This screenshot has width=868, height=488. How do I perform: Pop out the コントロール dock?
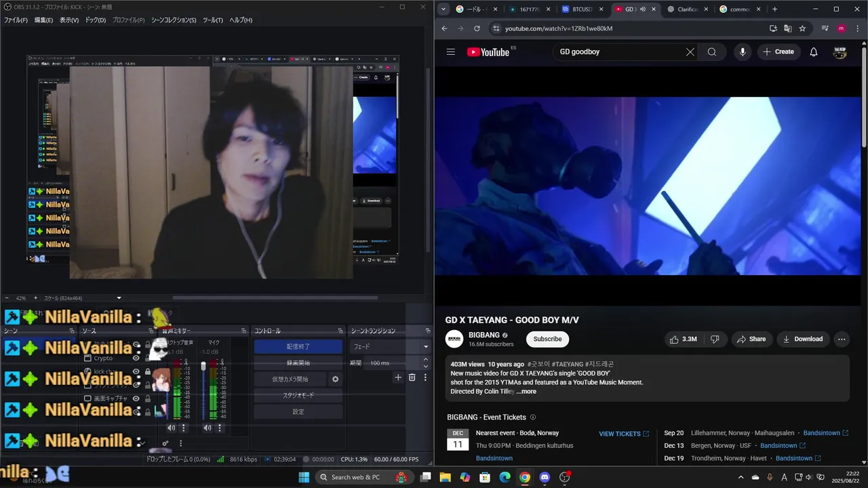(x=339, y=331)
